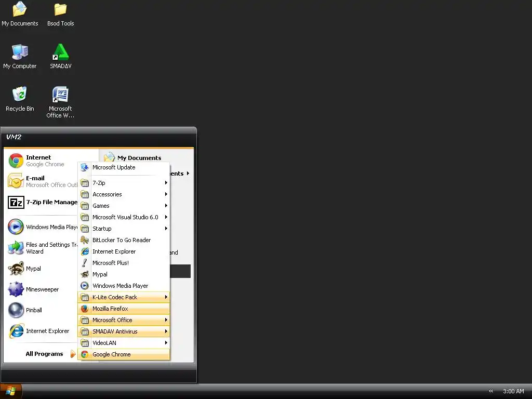The height and width of the screenshot is (399, 532).
Task: Expand the Microsoft Office submenu arrow
Action: click(x=166, y=320)
